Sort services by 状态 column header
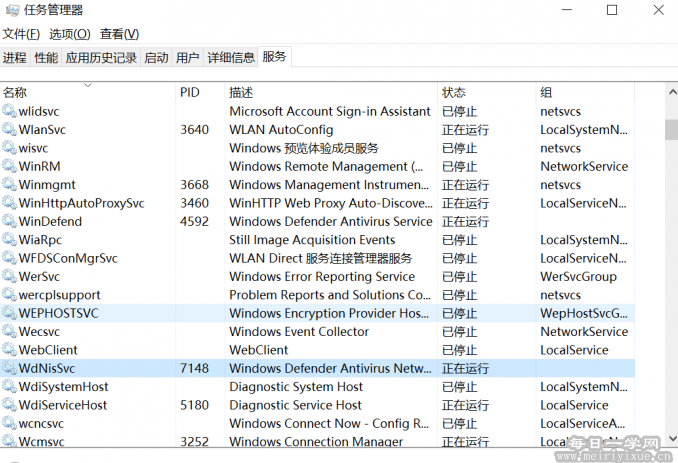Screen dimensions: 678x463 coord(487,92)
